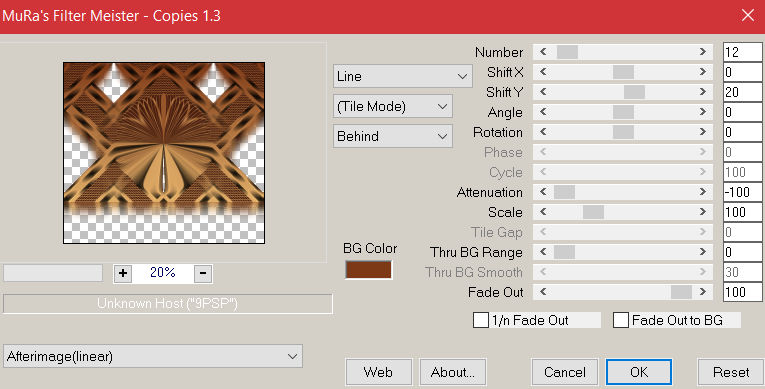Enable the Fade Out to BG checkbox
The width and height of the screenshot is (765, 389).
tap(621, 320)
